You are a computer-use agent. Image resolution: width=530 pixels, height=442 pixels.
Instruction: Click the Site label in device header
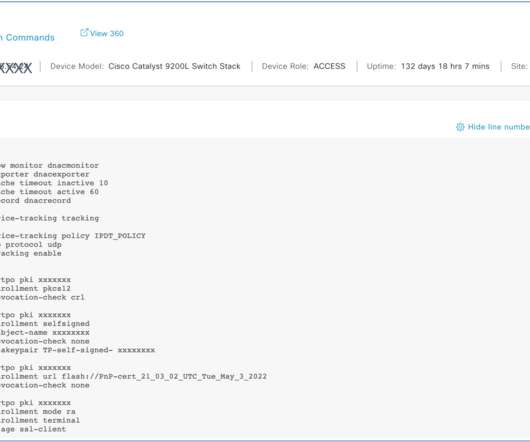(519, 66)
